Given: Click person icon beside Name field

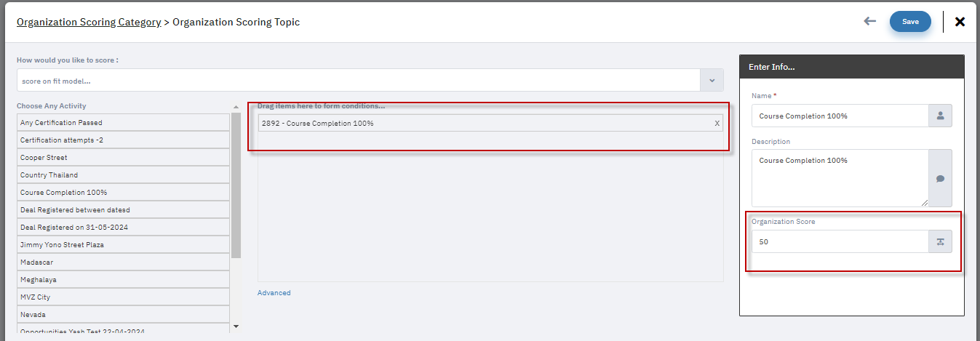Looking at the screenshot, I should click(940, 116).
